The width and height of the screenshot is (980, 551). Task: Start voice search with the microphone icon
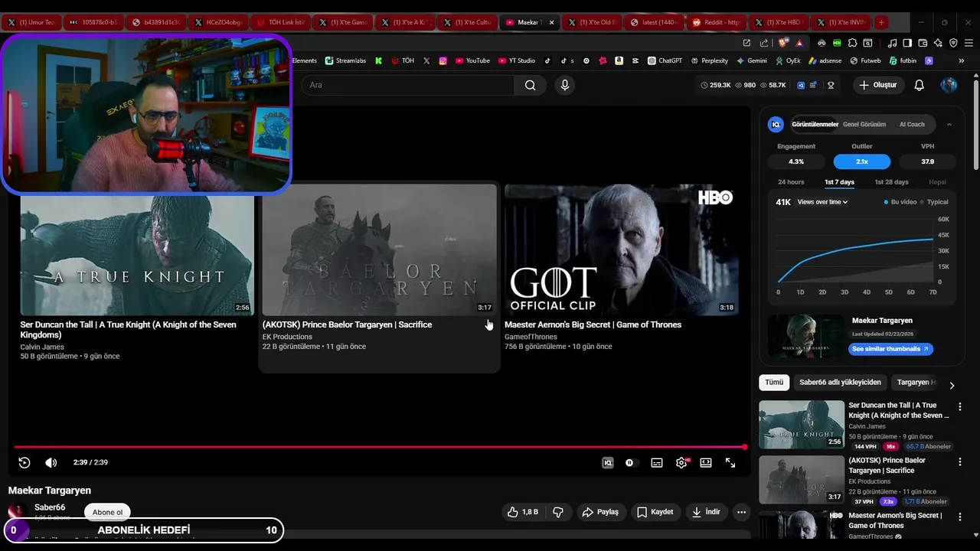point(565,85)
